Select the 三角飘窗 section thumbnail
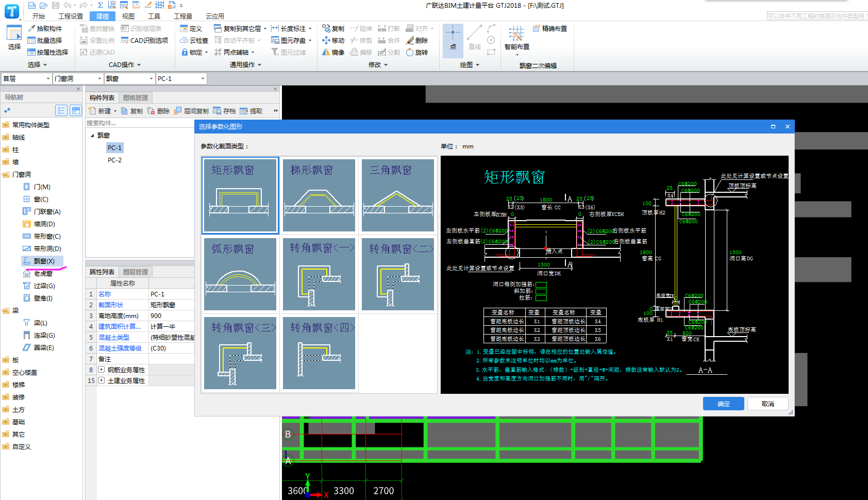The width and height of the screenshot is (868, 500). click(x=397, y=195)
